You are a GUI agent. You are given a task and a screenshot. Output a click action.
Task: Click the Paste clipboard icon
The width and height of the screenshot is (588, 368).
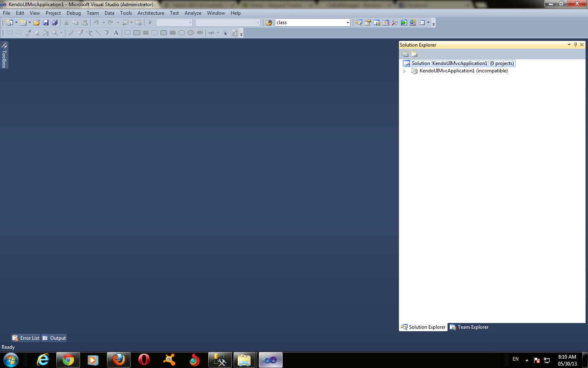click(x=85, y=22)
